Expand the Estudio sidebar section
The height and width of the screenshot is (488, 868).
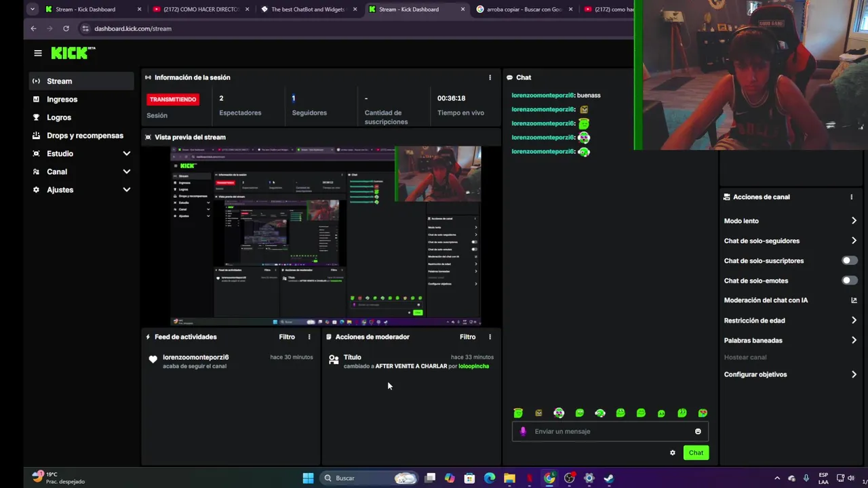81,154
